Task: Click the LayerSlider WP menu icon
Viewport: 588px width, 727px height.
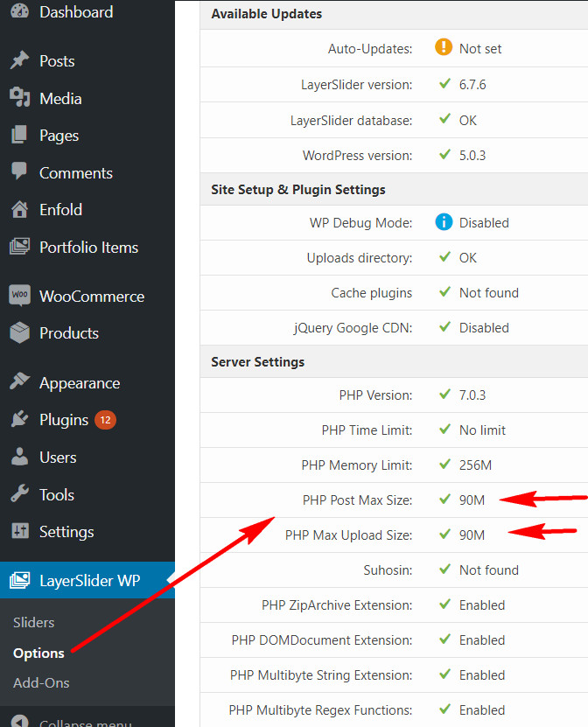Action: [x=19, y=580]
